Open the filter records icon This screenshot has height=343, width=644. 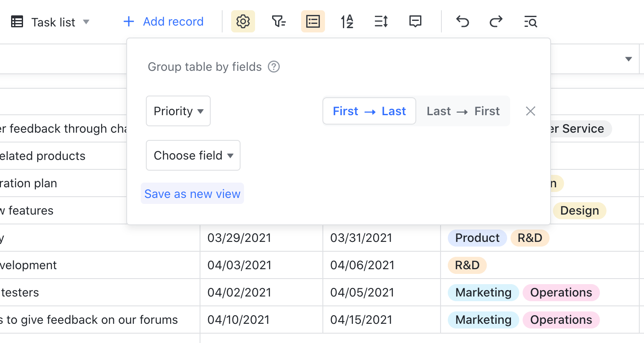tap(278, 21)
